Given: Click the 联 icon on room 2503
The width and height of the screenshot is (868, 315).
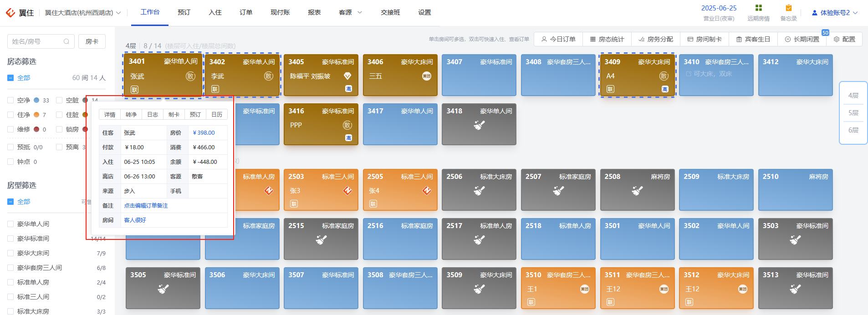Looking at the screenshot, I should point(294,204).
